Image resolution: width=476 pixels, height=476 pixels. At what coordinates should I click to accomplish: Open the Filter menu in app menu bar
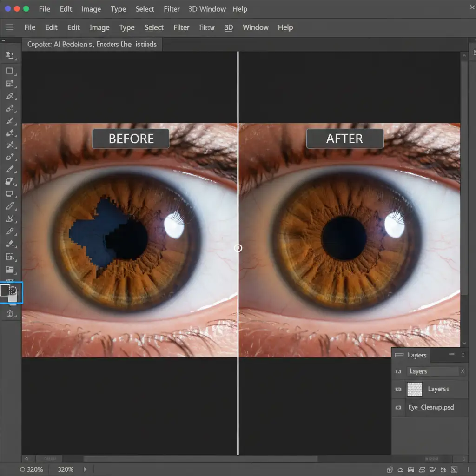click(x=181, y=27)
